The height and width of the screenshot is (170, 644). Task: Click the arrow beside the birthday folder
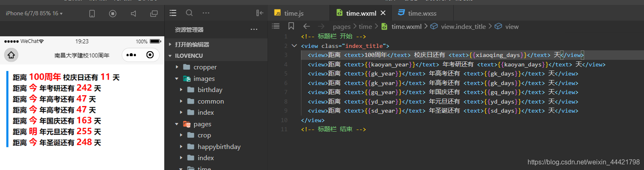coord(181,90)
